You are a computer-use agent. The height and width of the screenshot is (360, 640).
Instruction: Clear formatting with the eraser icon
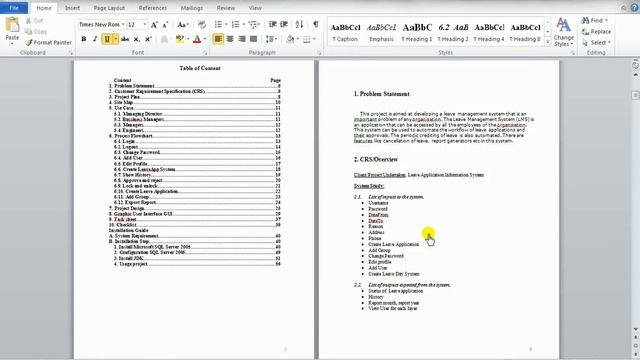[202, 25]
